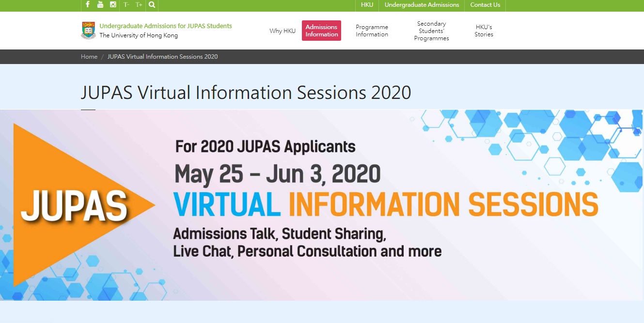Click the search magnifier icon
644x323 pixels.
[x=152, y=5]
